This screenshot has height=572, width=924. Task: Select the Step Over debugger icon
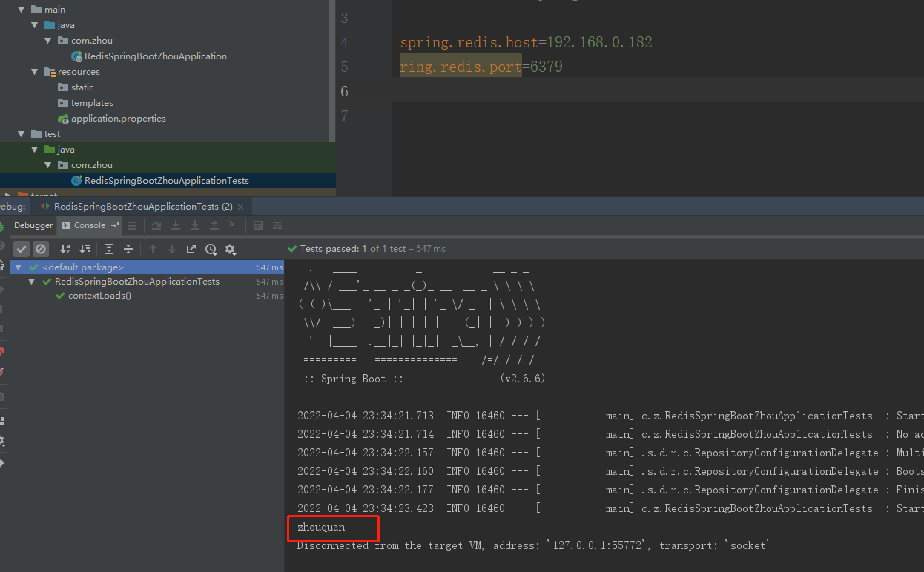156,225
